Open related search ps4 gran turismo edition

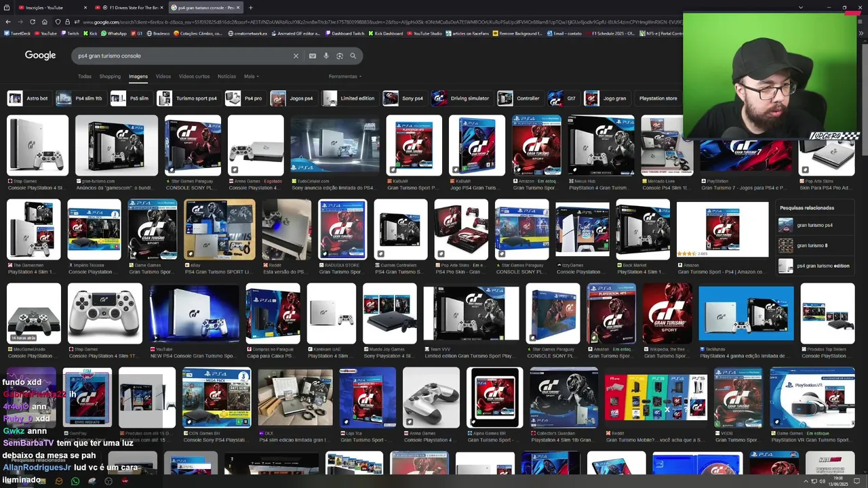814,266
